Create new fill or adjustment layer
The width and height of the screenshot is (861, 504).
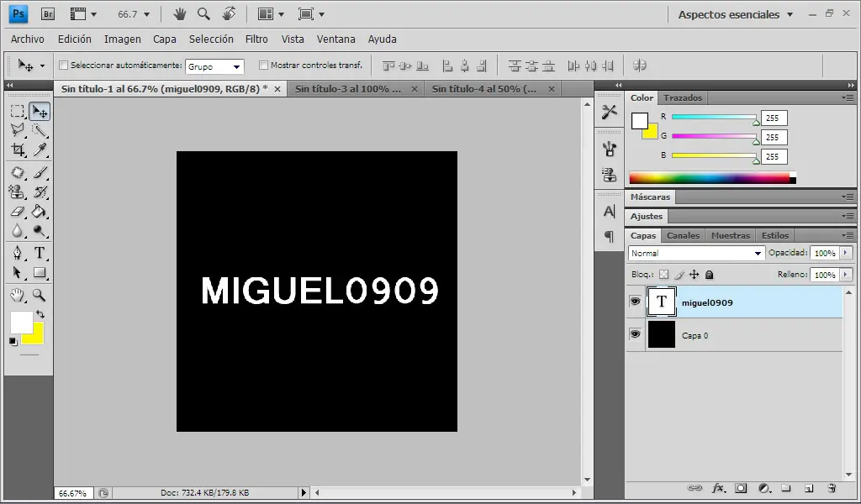[x=763, y=488]
